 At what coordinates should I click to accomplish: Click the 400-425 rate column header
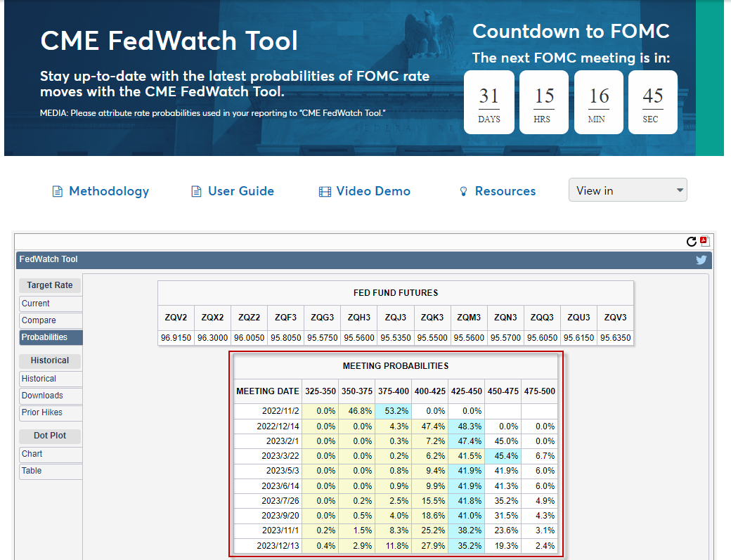430,391
